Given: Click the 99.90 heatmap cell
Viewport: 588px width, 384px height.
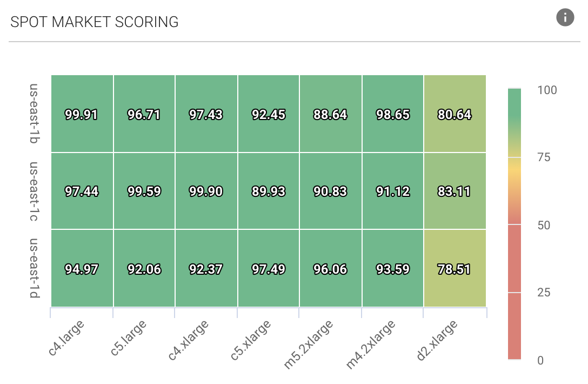Looking at the screenshot, I should tap(206, 191).
